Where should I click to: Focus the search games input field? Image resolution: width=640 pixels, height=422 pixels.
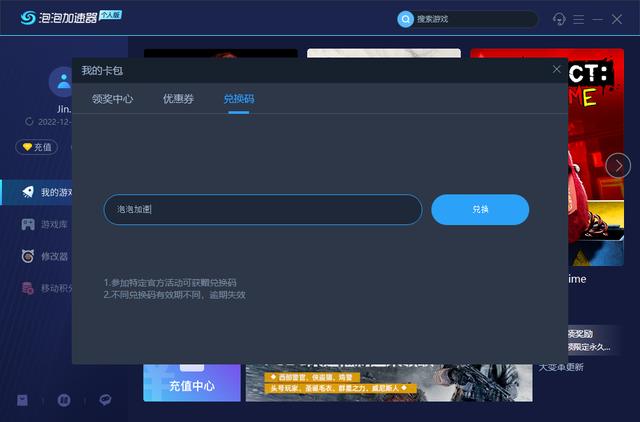coord(473,19)
